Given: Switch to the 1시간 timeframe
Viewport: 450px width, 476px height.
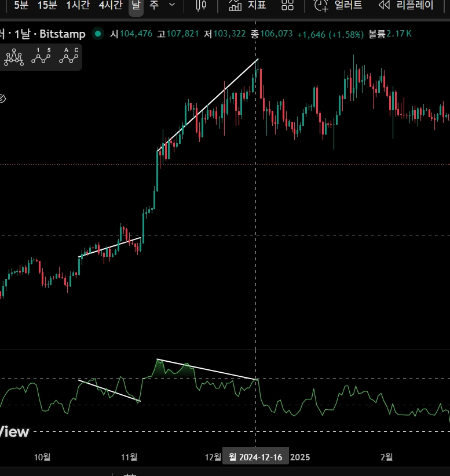Looking at the screenshot, I should coord(78,5).
